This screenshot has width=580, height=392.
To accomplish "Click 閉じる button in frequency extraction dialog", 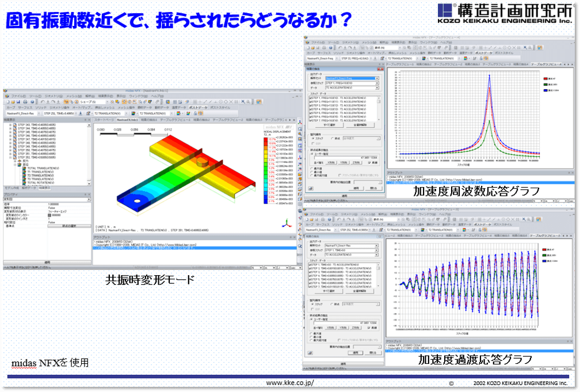I will 373,188.
